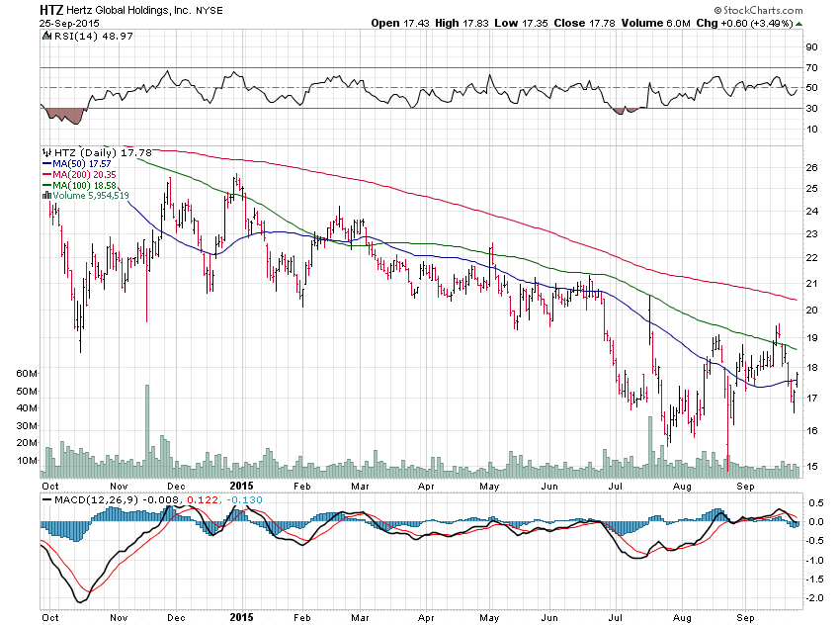This screenshot has width=840, height=626.
Task: Click the blue -0.130 MACD histogram value
Action: pos(244,500)
